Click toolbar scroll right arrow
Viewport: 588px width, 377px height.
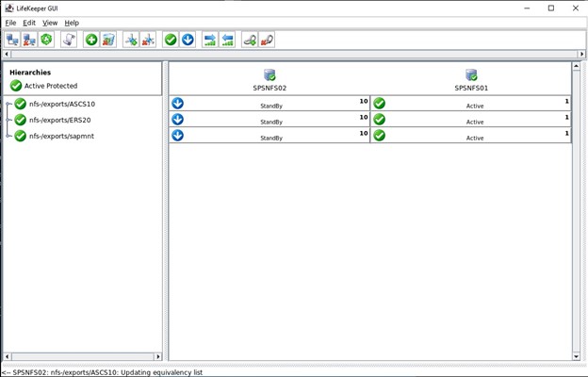(581, 55)
